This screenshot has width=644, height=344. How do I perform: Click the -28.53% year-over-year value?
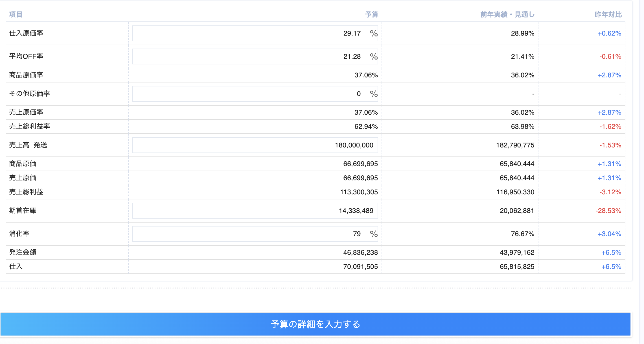[x=608, y=211]
